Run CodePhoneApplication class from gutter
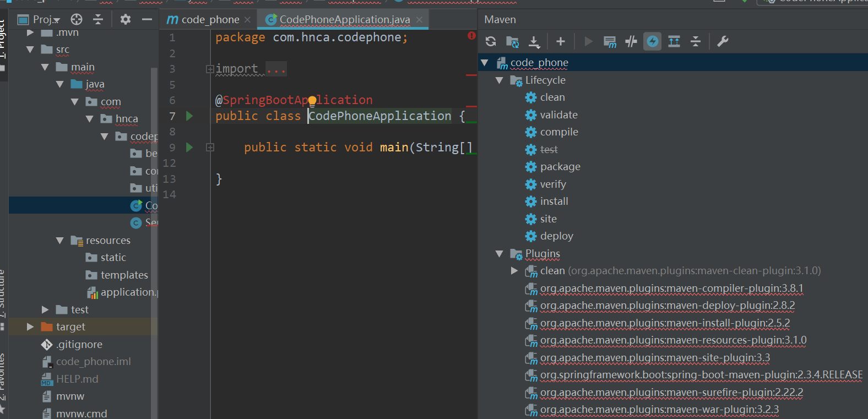 click(189, 116)
